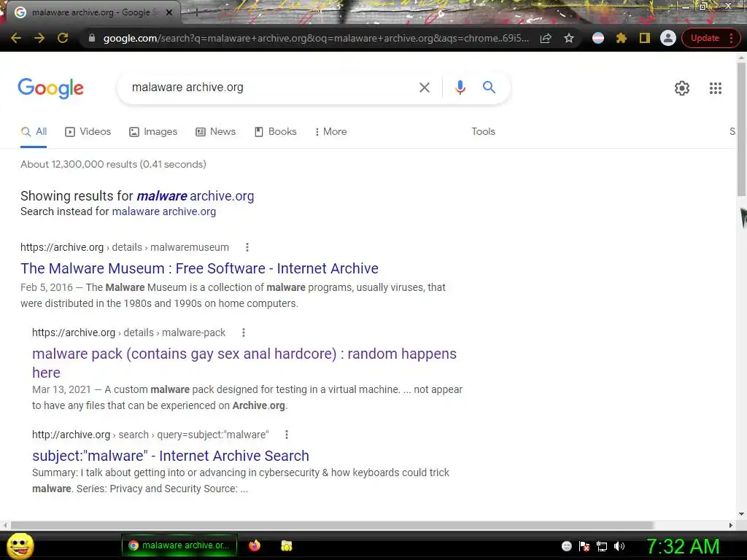Open options for the malware-pack result
Viewport: 747px width, 560px height.
click(244, 332)
